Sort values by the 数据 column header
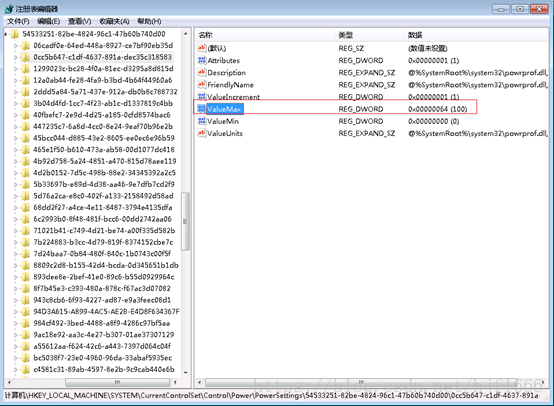The image size is (554, 406). click(477, 35)
